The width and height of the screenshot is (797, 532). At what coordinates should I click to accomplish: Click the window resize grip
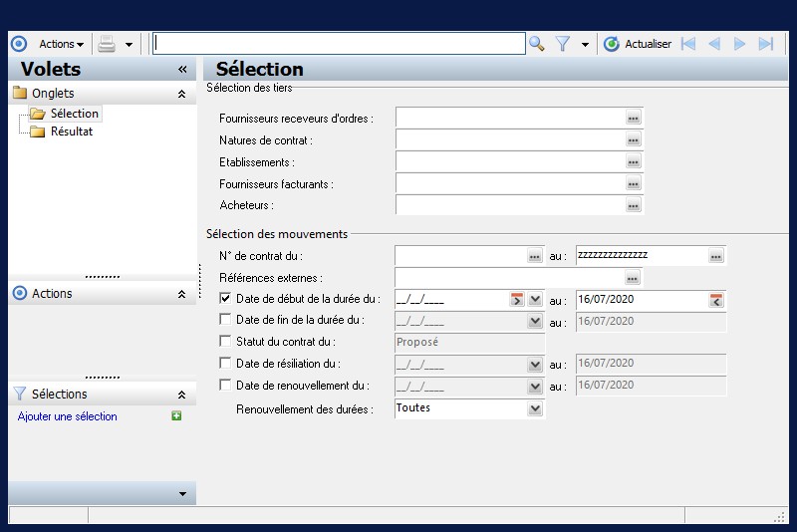[x=779, y=517]
